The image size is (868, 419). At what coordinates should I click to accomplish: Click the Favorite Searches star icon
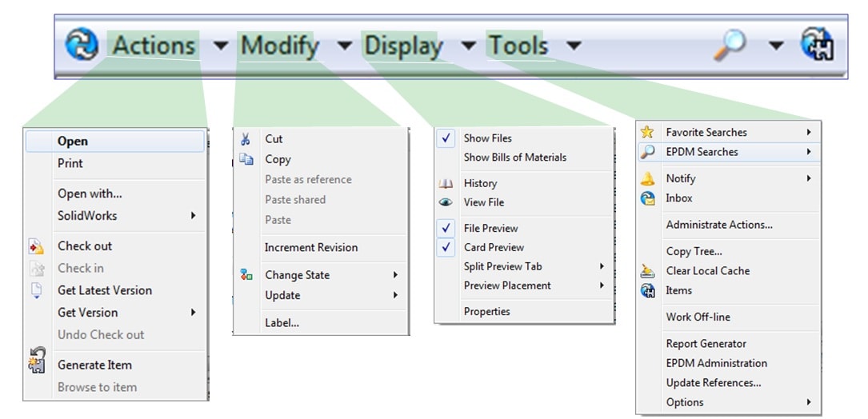pos(646,132)
